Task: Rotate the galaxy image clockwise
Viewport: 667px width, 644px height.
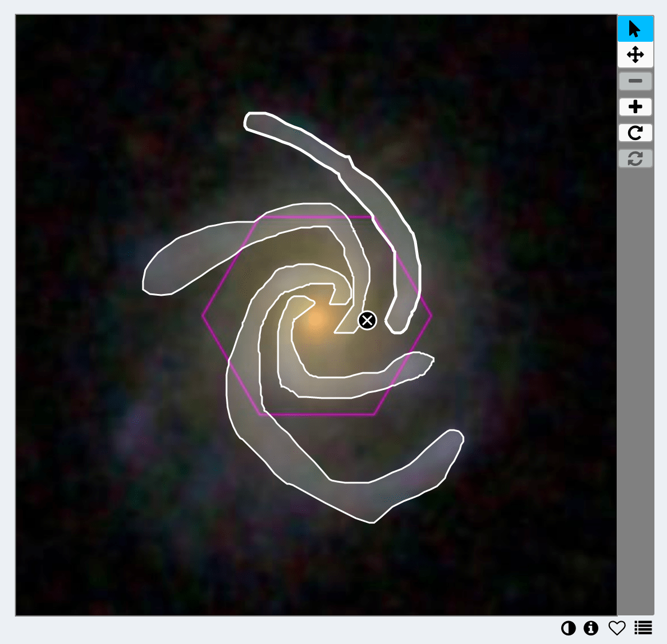Action: click(635, 133)
